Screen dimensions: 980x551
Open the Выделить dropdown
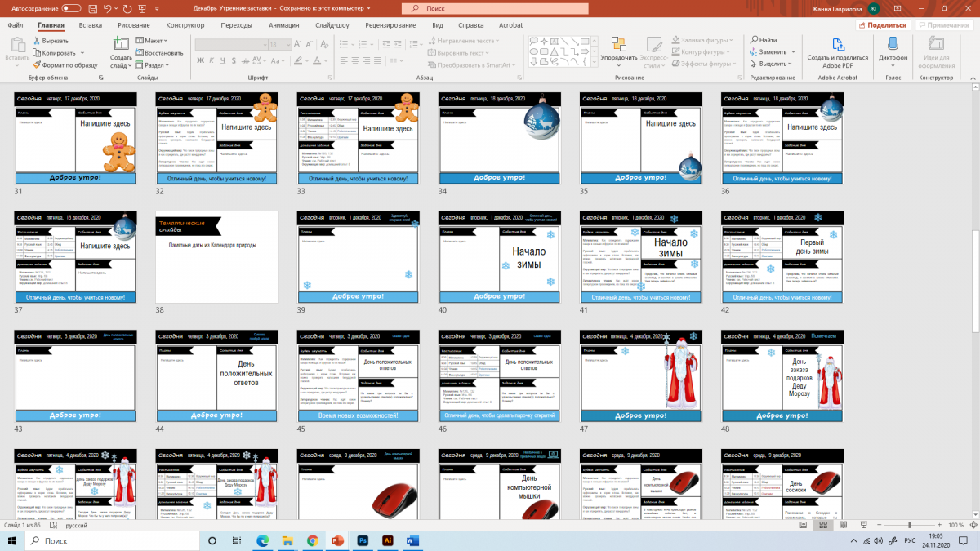point(771,64)
